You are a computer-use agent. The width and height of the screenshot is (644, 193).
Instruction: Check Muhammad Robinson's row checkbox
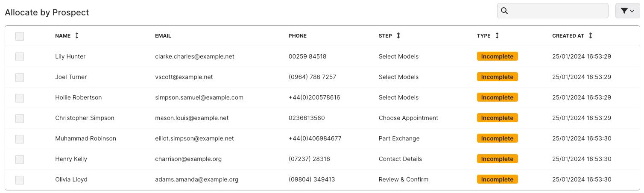[20, 139]
